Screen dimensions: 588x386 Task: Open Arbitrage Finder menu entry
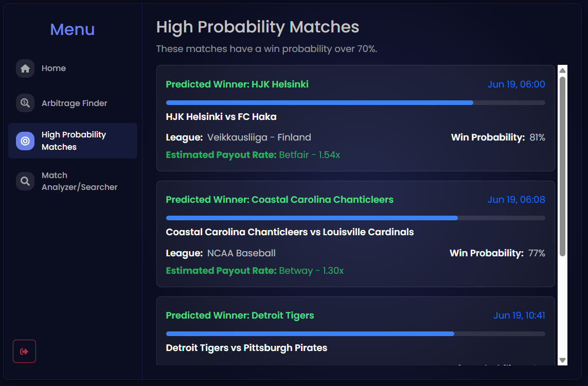point(73,103)
